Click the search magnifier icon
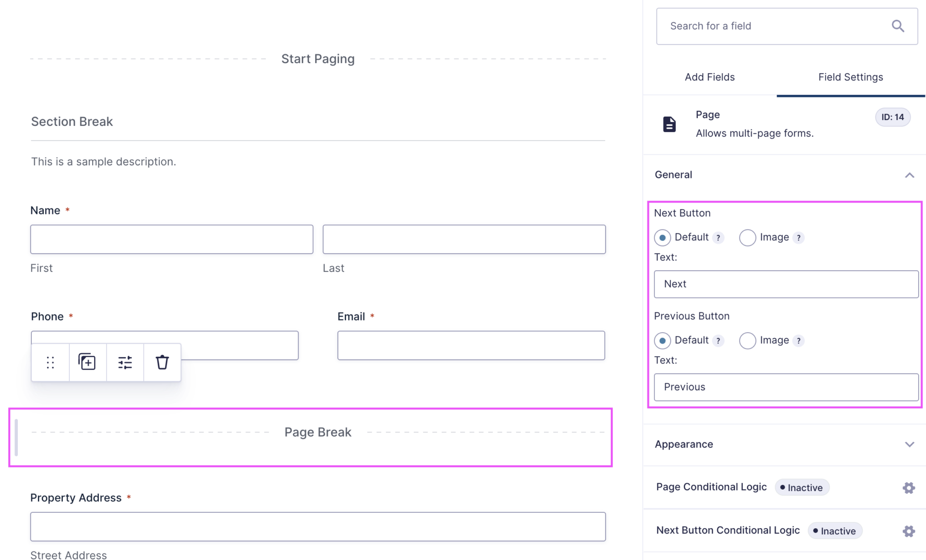This screenshot has width=926, height=560. tap(898, 26)
